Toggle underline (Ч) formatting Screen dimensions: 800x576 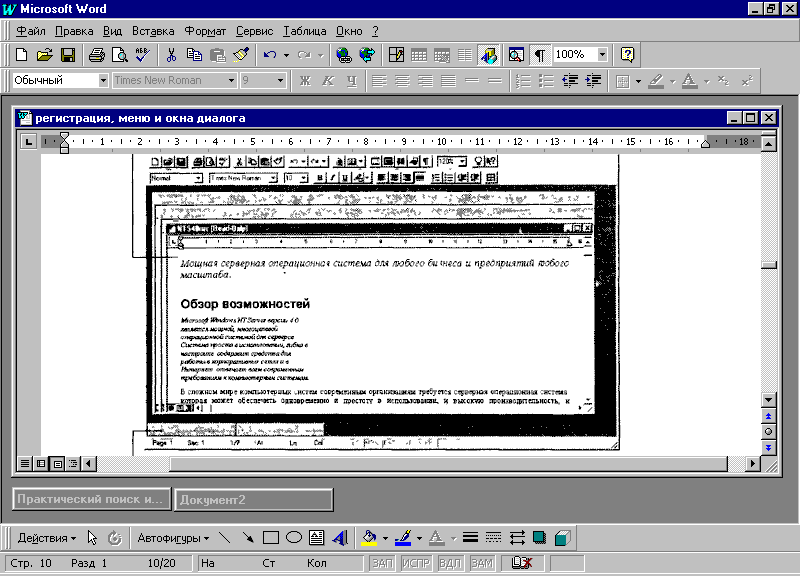point(352,81)
